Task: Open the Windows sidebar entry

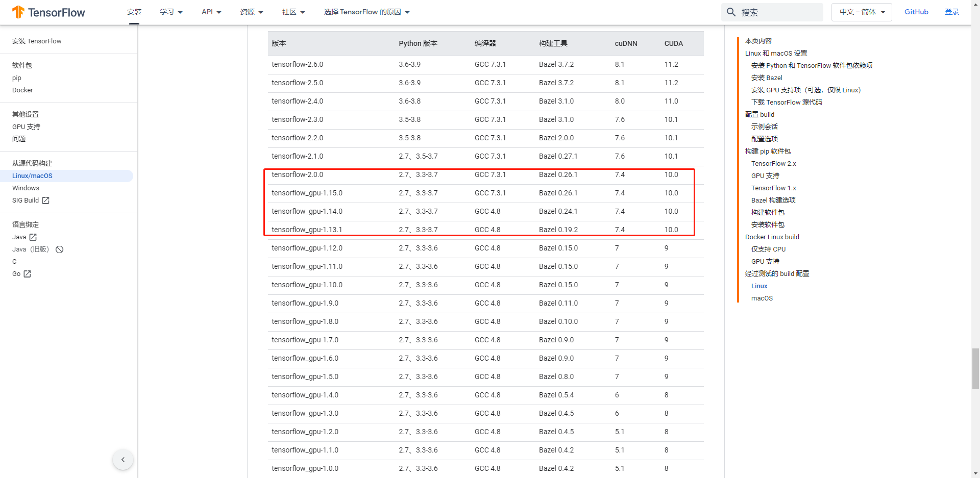Action: [26, 188]
